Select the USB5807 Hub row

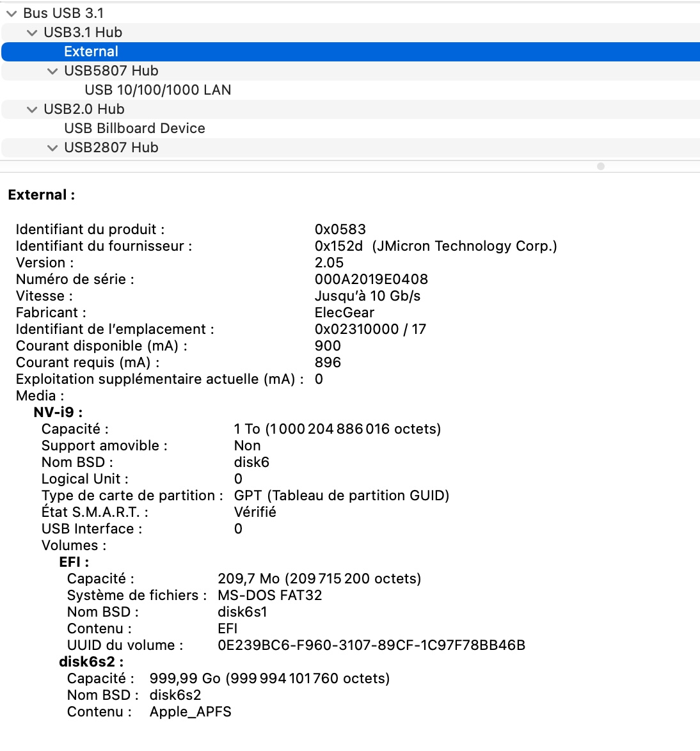(x=350, y=71)
